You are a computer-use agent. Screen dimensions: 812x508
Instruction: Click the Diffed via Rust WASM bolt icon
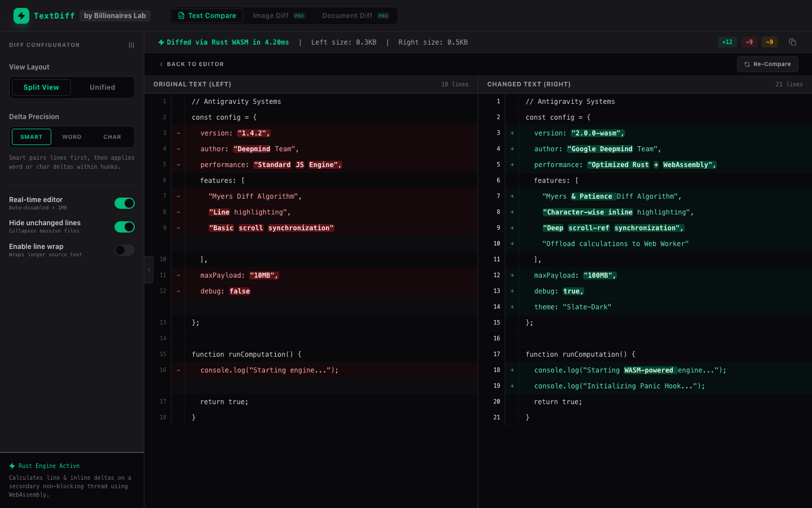pos(161,42)
